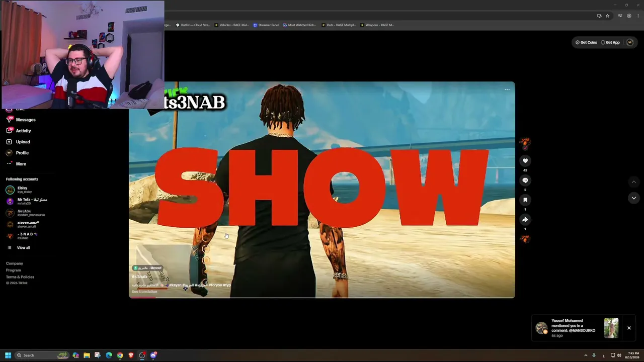Open Microsoft Edge from the taskbar
Image resolution: width=644 pixels, height=362 pixels.
click(109, 355)
